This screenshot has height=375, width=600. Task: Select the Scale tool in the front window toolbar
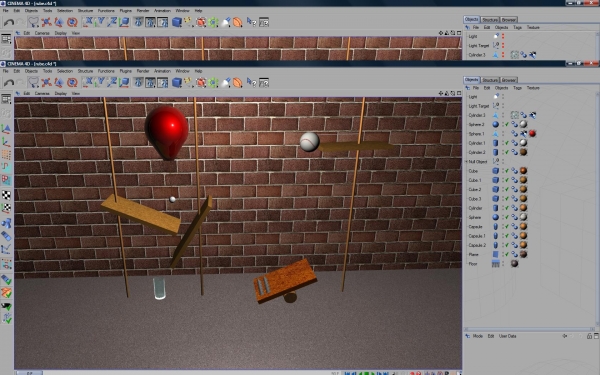[x=59, y=83]
